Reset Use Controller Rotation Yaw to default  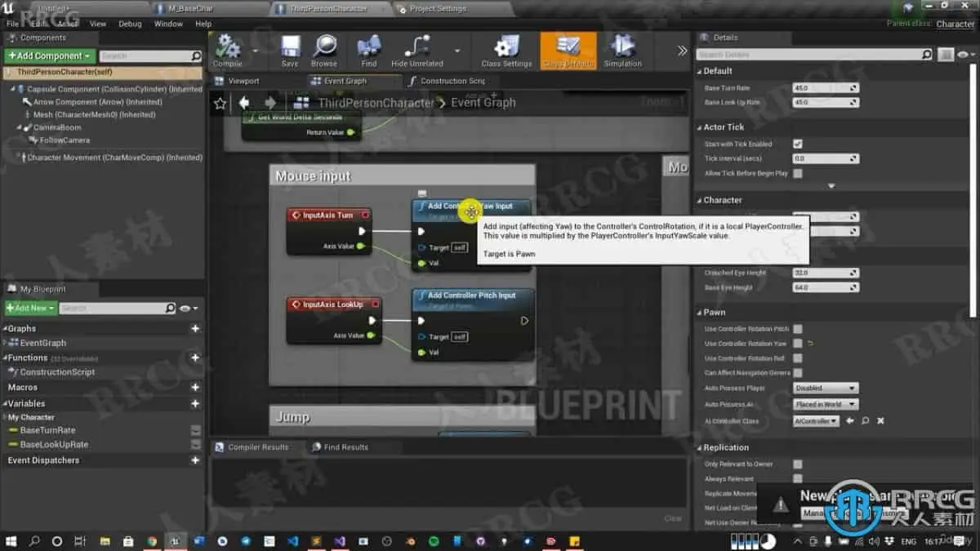[810, 344]
